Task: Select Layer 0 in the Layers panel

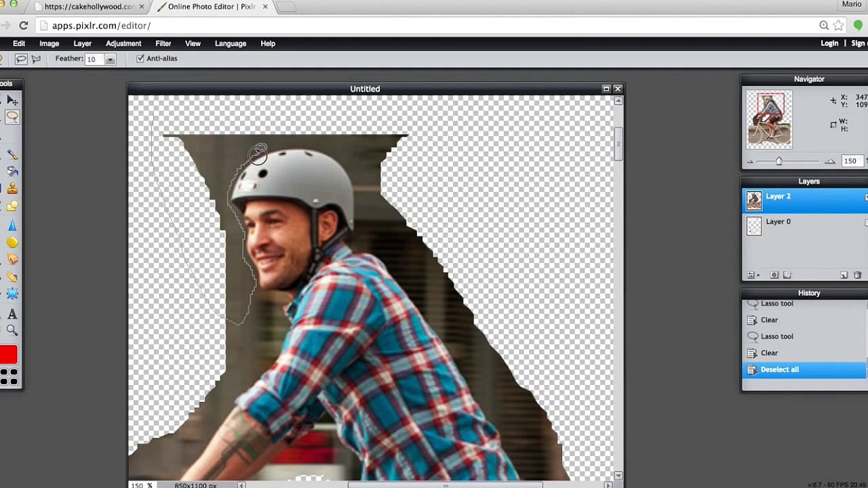Action: pyautogui.click(x=804, y=226)
